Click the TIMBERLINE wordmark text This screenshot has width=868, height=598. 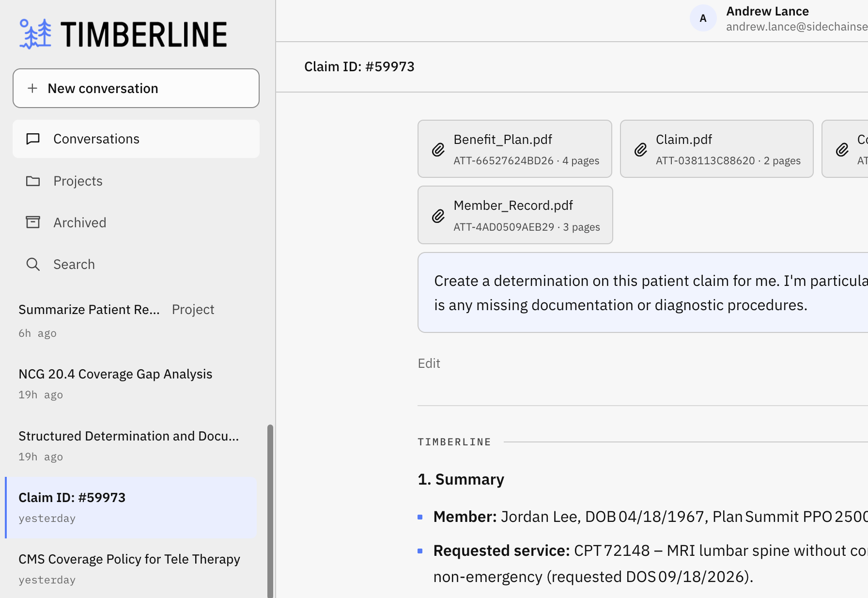(x=144, y=34)
